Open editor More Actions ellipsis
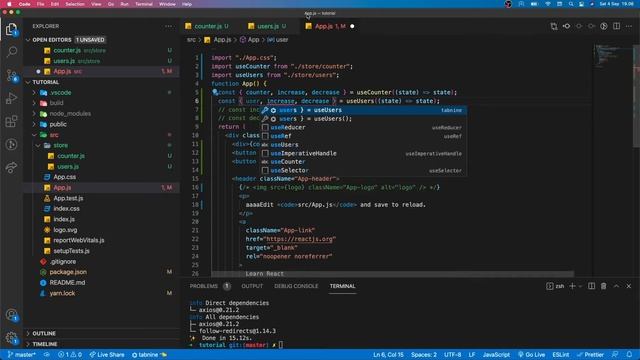 pos(629,26)
